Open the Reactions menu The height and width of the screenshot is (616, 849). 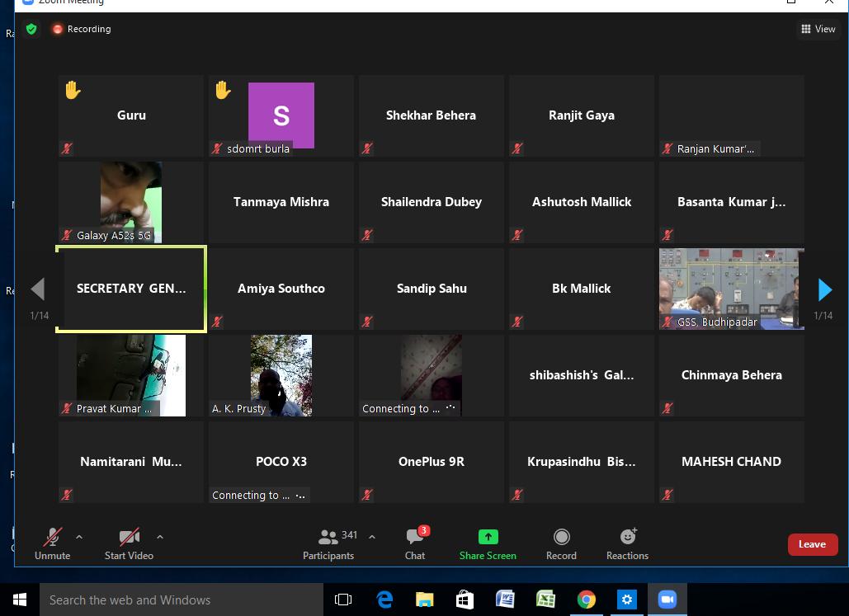tap(628, 544)
